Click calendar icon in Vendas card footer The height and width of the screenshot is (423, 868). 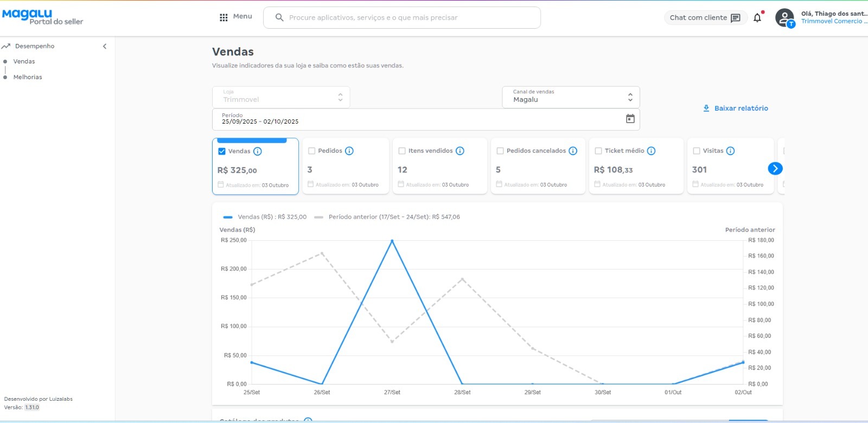click(x=221, y=185)
